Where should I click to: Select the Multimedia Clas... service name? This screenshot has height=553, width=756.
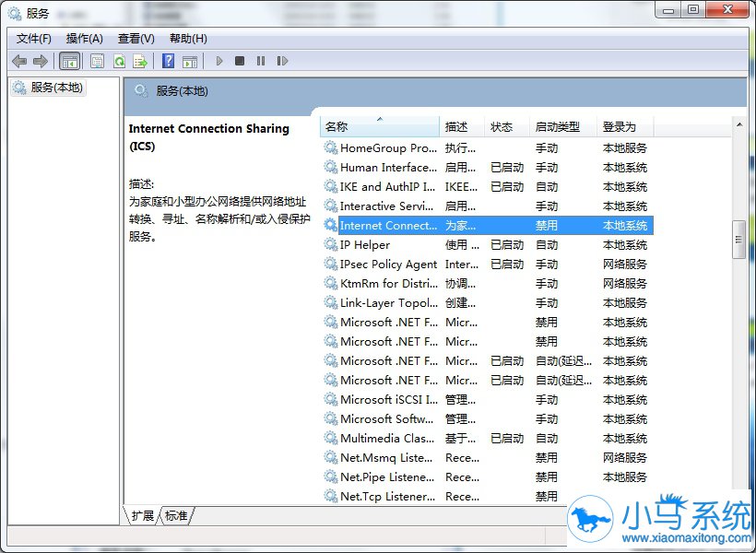[387, 439]
